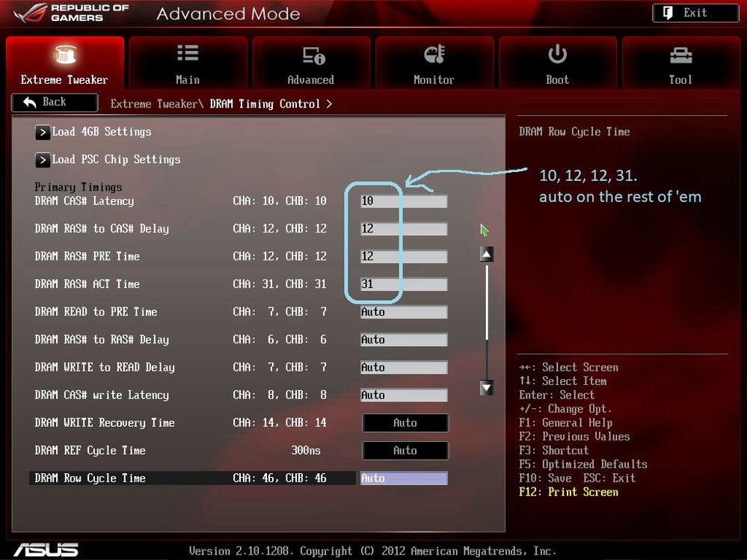Click the vertical scrollbar track
This screenshot has height=560, width=747.
(486, 321)
